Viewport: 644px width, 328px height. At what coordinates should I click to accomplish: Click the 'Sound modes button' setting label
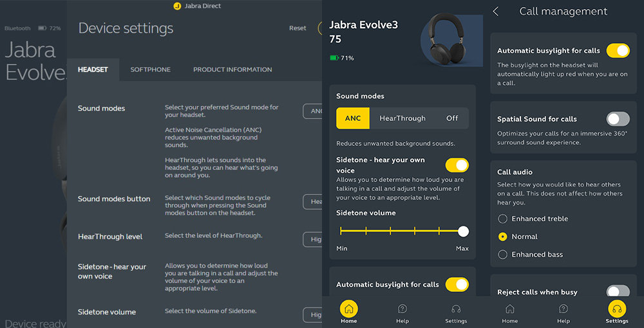(x=114, y=199)
